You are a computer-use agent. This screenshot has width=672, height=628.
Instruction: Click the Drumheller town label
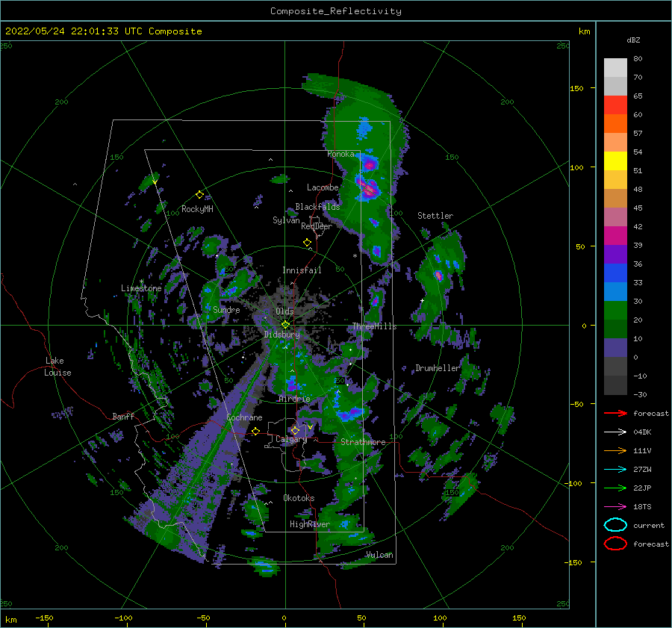pos(438,368)
